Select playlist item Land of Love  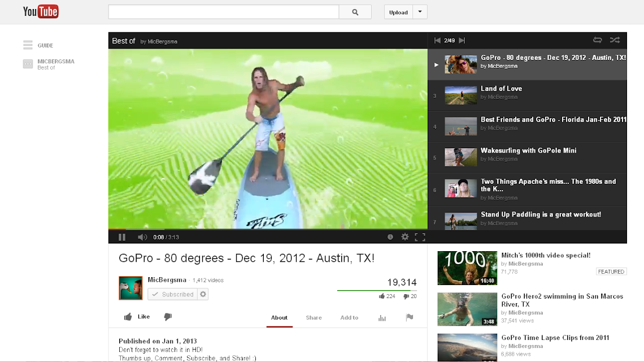[528, 96]
